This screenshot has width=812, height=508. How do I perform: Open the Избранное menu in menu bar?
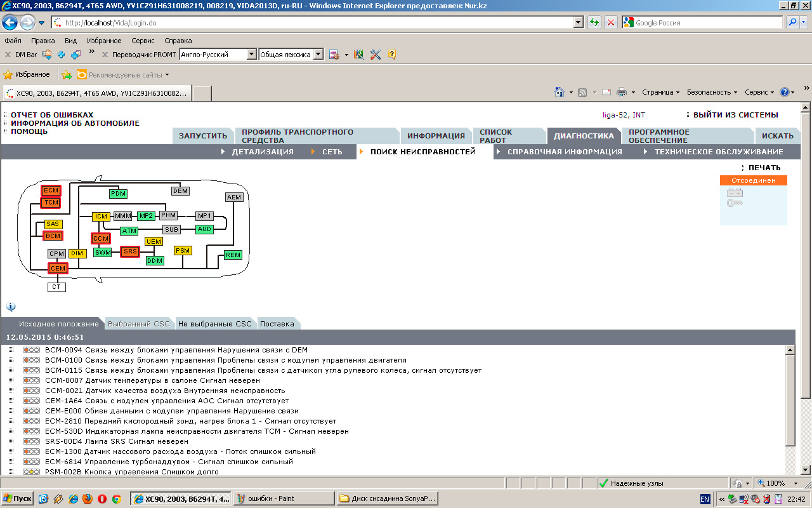point(104,41)
